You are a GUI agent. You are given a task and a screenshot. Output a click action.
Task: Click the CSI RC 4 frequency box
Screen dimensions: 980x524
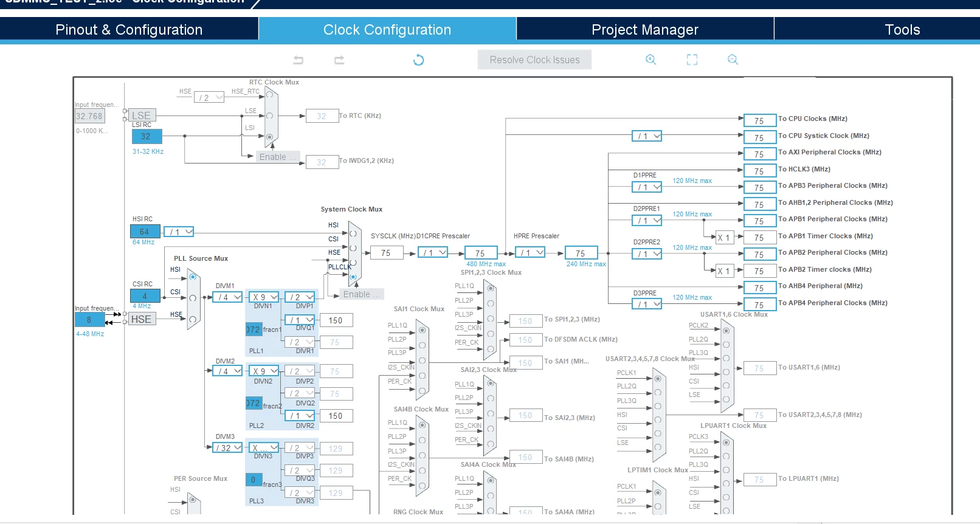click(x=145, y=296)
